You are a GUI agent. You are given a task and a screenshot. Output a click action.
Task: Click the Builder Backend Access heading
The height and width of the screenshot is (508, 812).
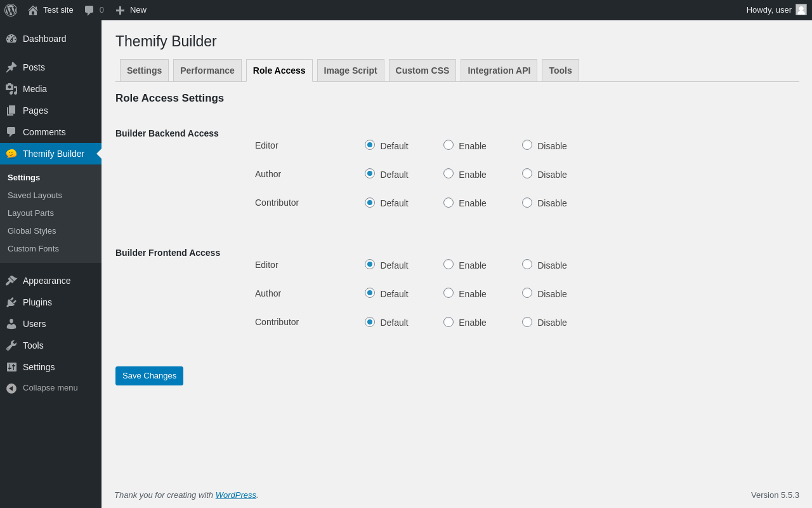(167, 133)
